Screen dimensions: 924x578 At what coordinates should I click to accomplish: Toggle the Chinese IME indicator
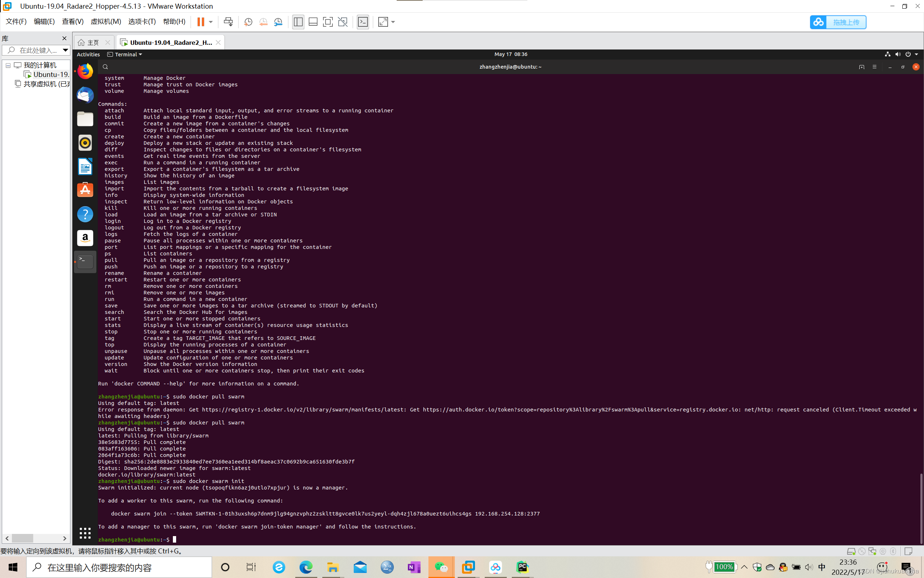[821, 567]
